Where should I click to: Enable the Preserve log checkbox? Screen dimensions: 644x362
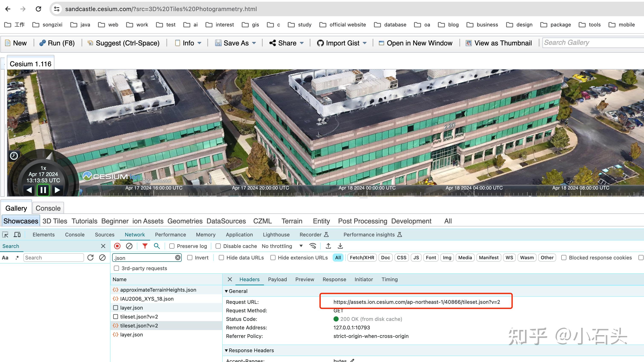point(172,246)
